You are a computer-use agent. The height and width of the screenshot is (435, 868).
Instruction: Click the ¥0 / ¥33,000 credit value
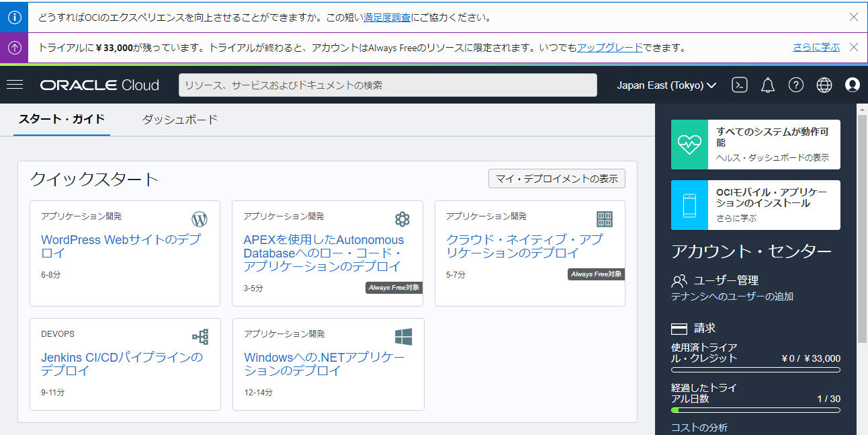(x=811, y=358)
